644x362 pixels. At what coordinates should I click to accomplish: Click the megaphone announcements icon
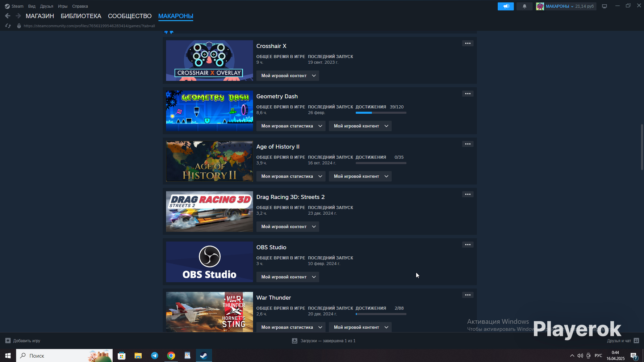tap(506, 6)
